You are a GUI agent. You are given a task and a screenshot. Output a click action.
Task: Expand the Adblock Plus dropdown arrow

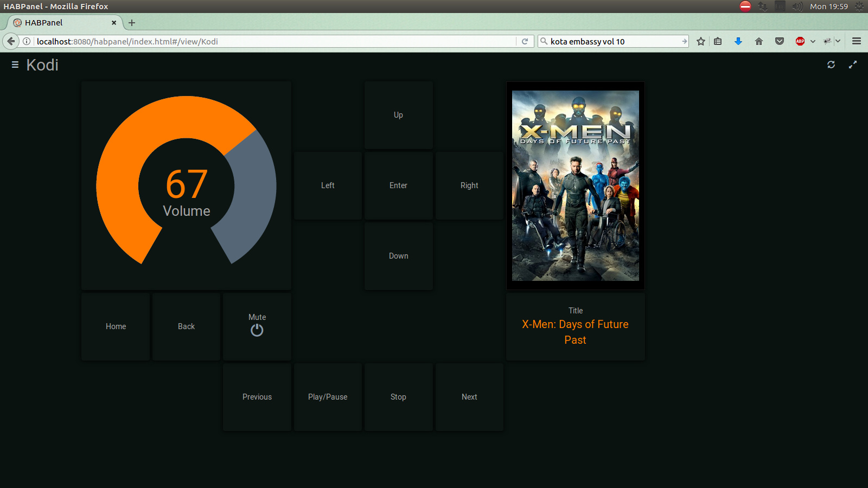point(813,42)
